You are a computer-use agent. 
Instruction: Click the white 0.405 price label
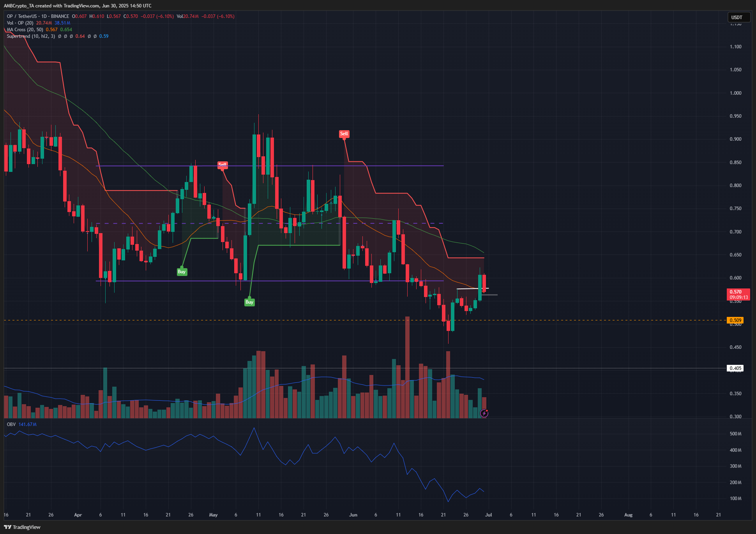[735, 368]
